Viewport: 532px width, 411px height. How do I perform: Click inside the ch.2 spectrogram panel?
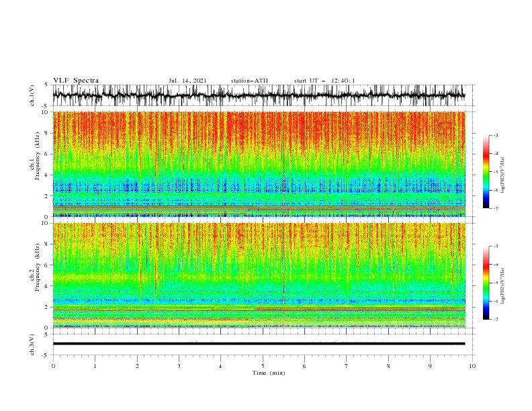point(259,275)
